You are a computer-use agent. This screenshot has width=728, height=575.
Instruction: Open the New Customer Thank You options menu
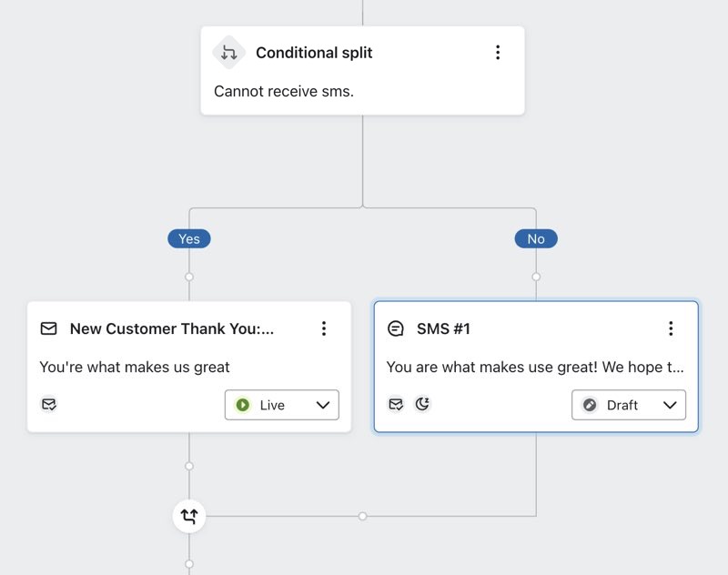click(324, 328)
